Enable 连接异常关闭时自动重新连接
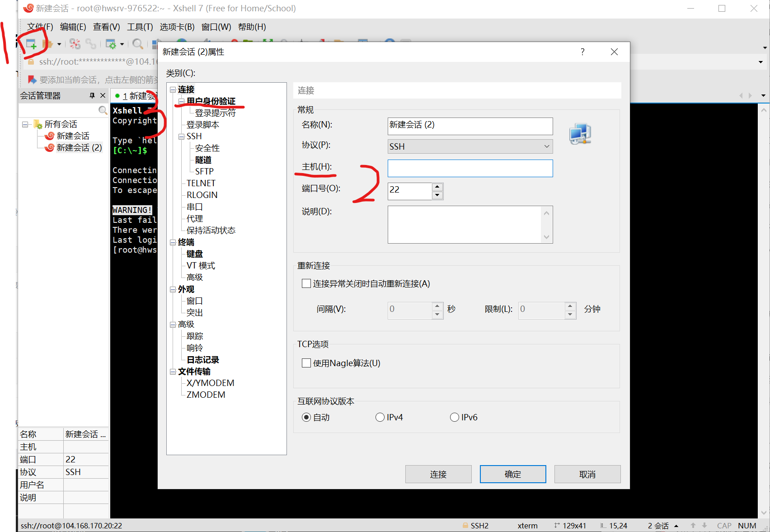Screen dimensions: 770x532 click(x=306, y=283)
